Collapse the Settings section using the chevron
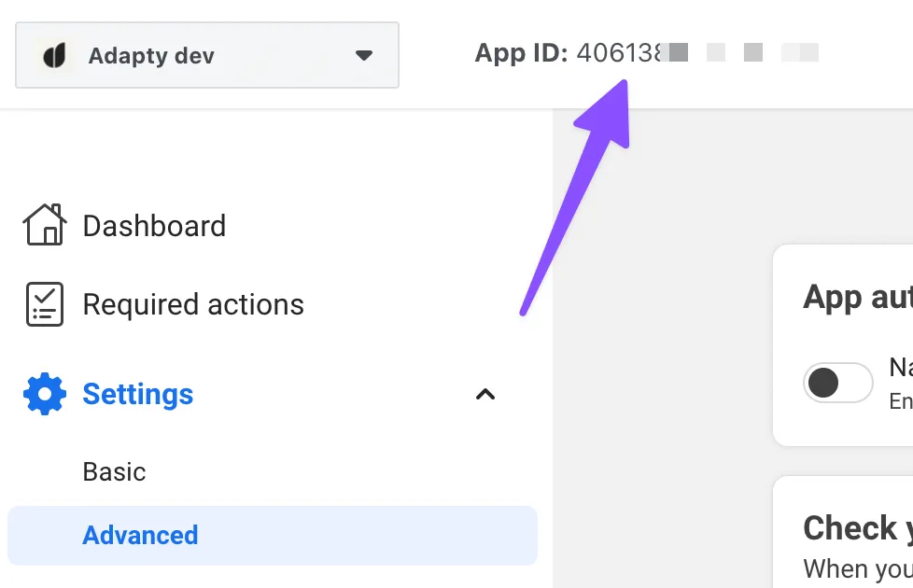This screenshot has height=588, width=913. pos(485,394)
